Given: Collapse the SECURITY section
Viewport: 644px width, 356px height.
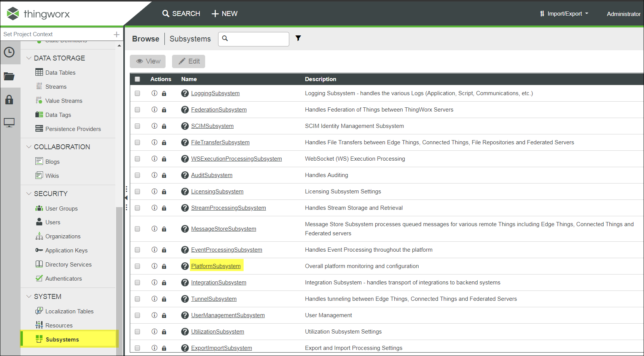Looking at the screenshot, I should [29, 194].
